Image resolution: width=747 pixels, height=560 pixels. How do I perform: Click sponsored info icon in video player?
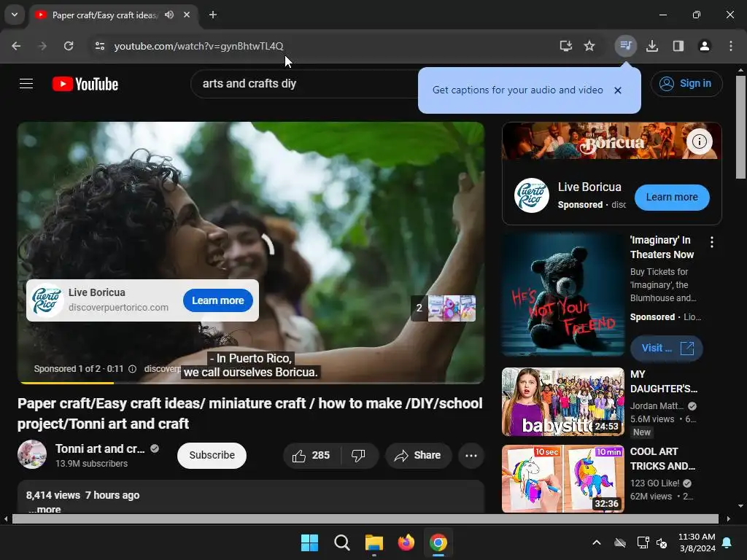point(133,369)
